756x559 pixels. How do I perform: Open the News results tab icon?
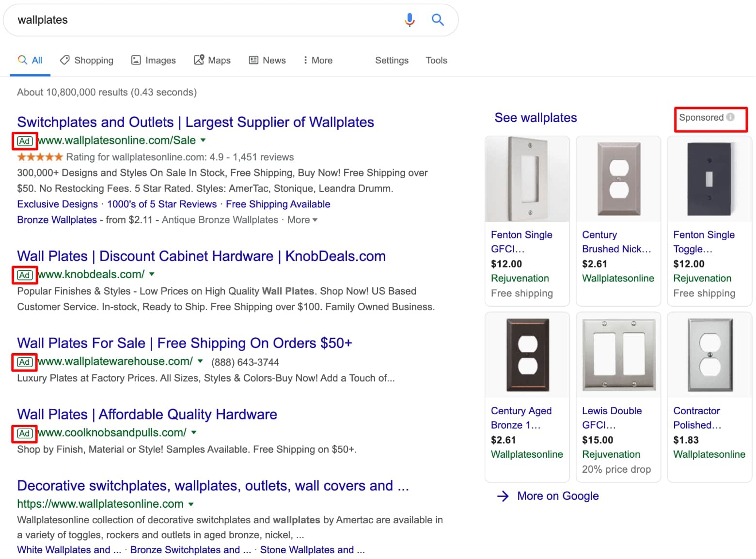tap(253, 60)
